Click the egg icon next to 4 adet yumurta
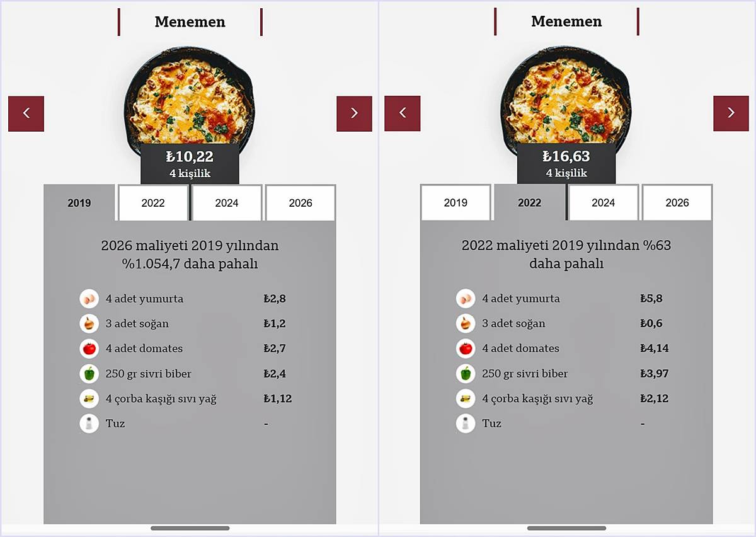756x537 pixels. pos(89,298)
